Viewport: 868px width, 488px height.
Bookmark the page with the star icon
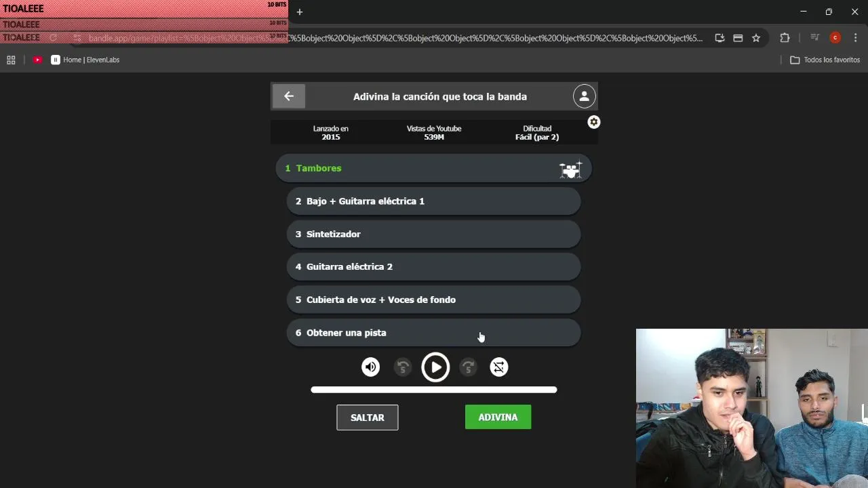point(756,38)
